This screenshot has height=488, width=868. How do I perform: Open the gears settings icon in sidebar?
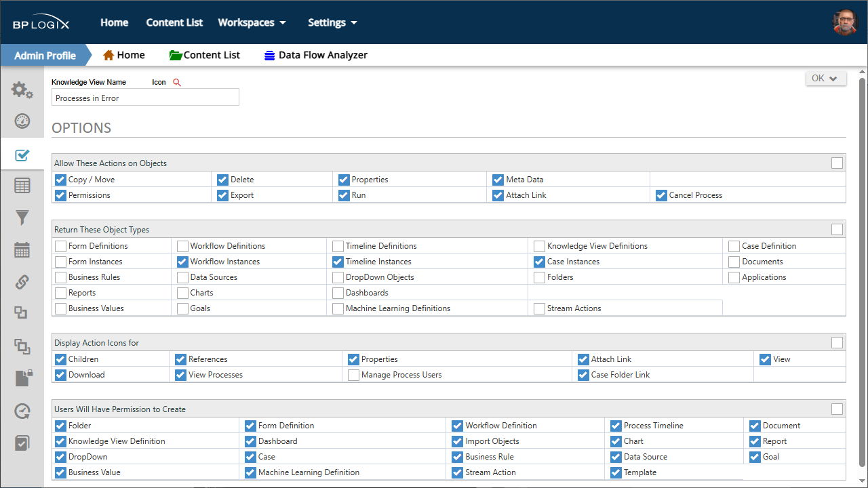click(22, 90)
